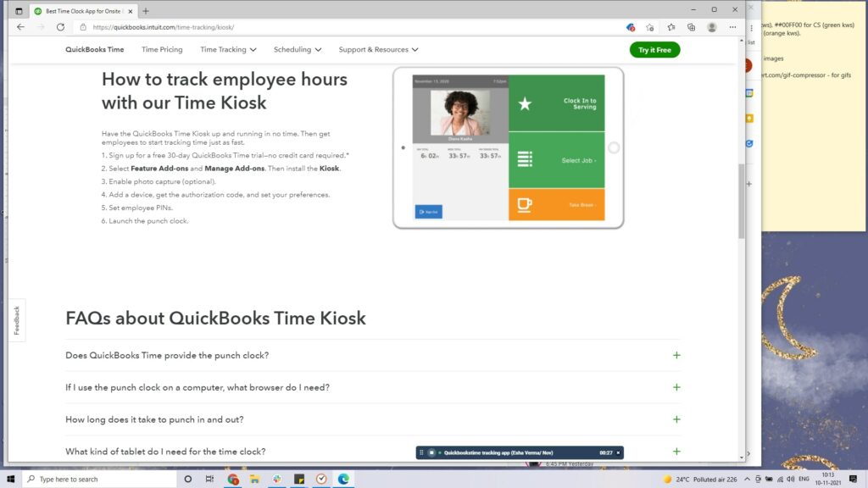Click the browser profile avatar icon

pyautogui.click(x=712, y=27)
